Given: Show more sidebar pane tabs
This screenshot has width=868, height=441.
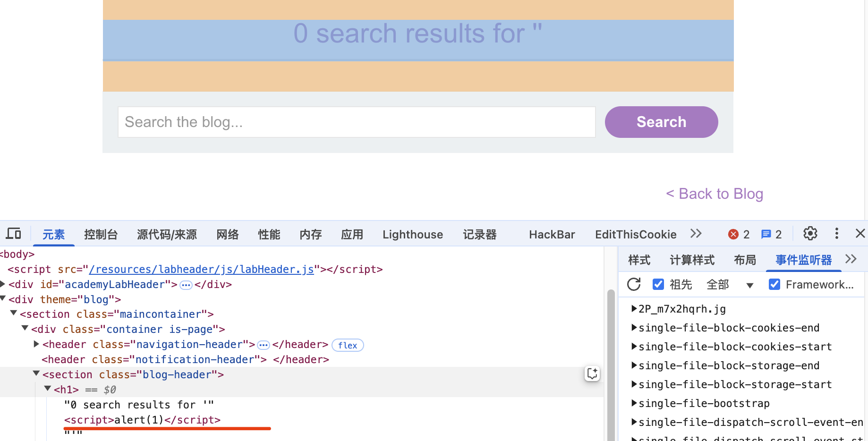Looking at the screenshot, I should (x=851, y=259).
